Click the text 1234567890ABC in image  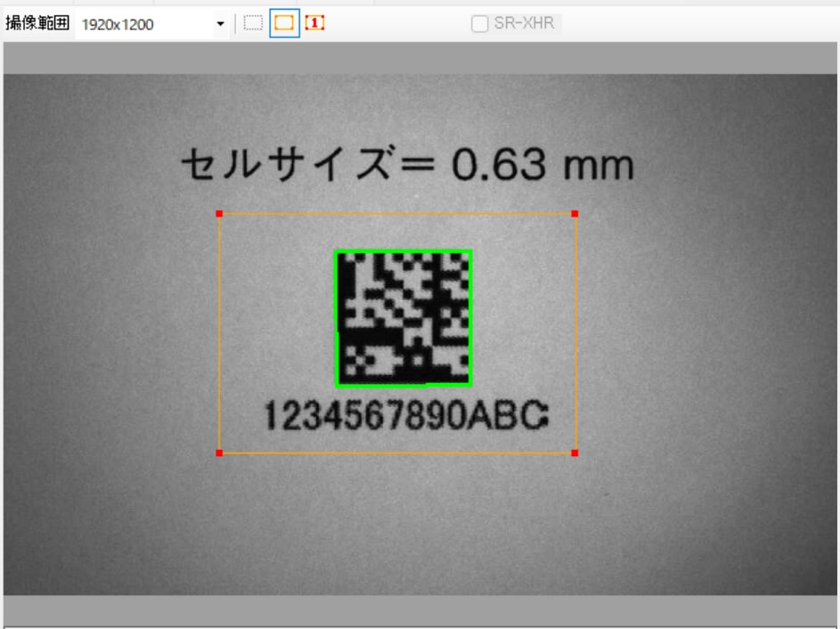tap(407, 416)
